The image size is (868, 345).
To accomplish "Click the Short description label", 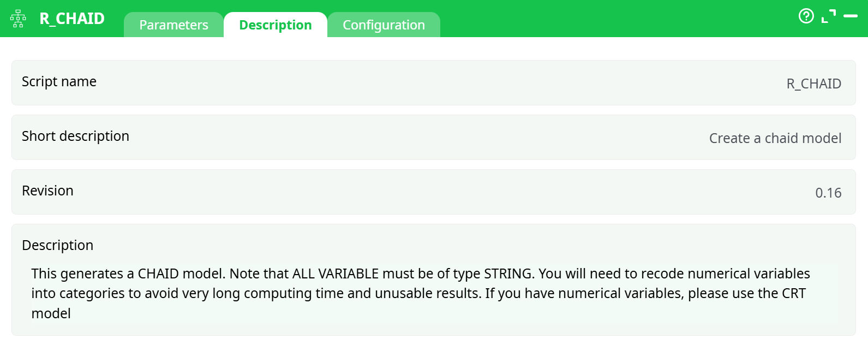I will tap(75, 136).
